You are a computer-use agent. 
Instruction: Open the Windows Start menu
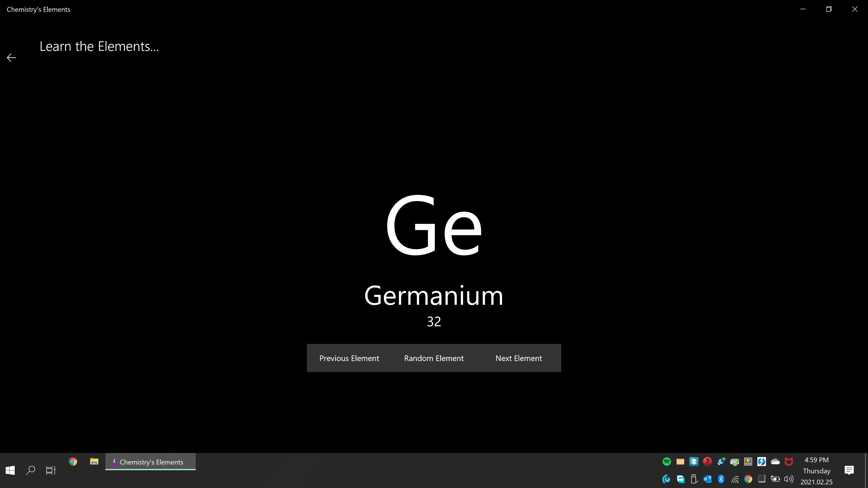click(x=10, y=470)
